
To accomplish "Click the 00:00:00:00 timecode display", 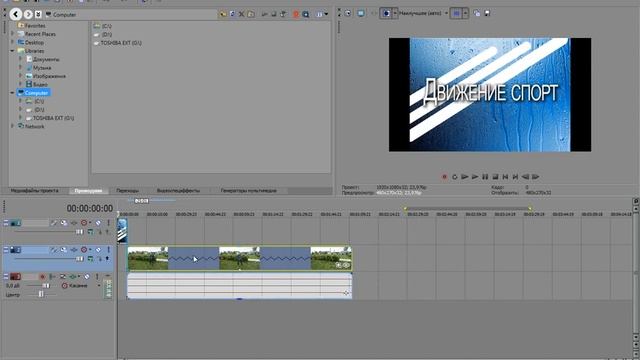I will pyautogui.click(x=90, y=208).
